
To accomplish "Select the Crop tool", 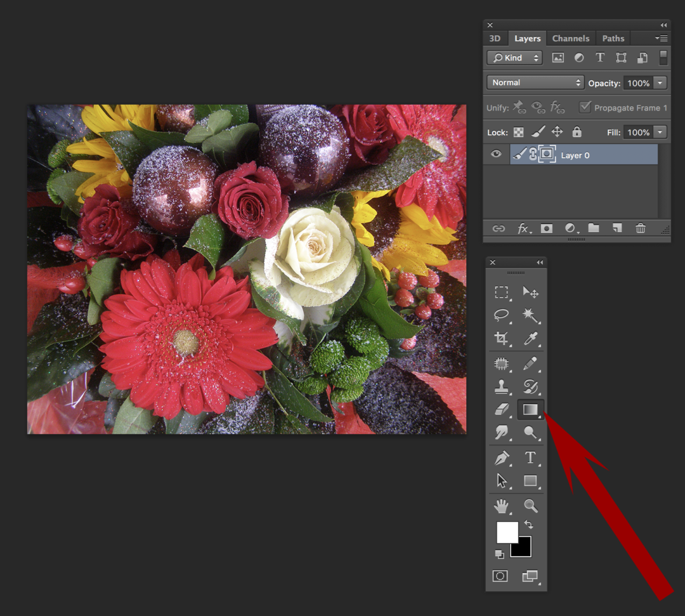I will tap(501, 338).
